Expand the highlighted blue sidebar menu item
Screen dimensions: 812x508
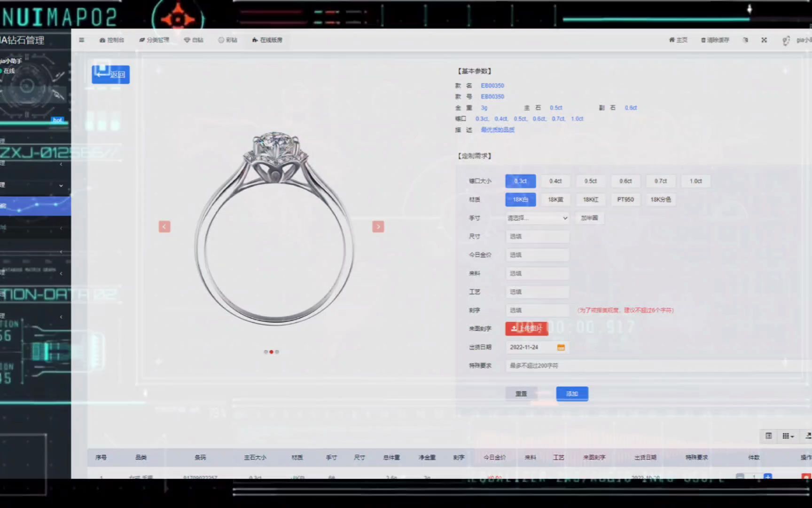coord(35,206)
